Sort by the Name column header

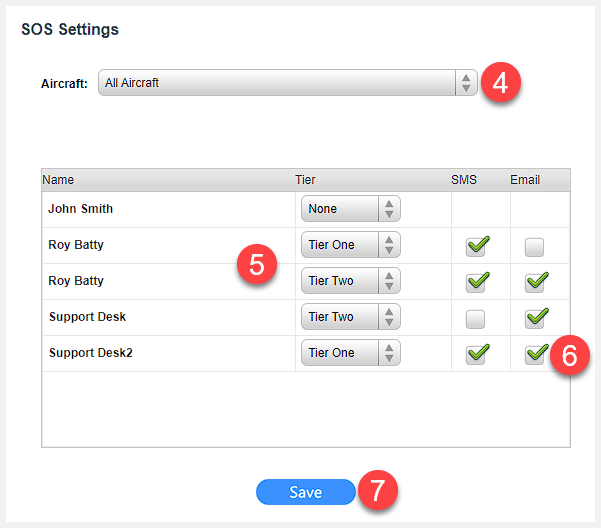(58, 180)
